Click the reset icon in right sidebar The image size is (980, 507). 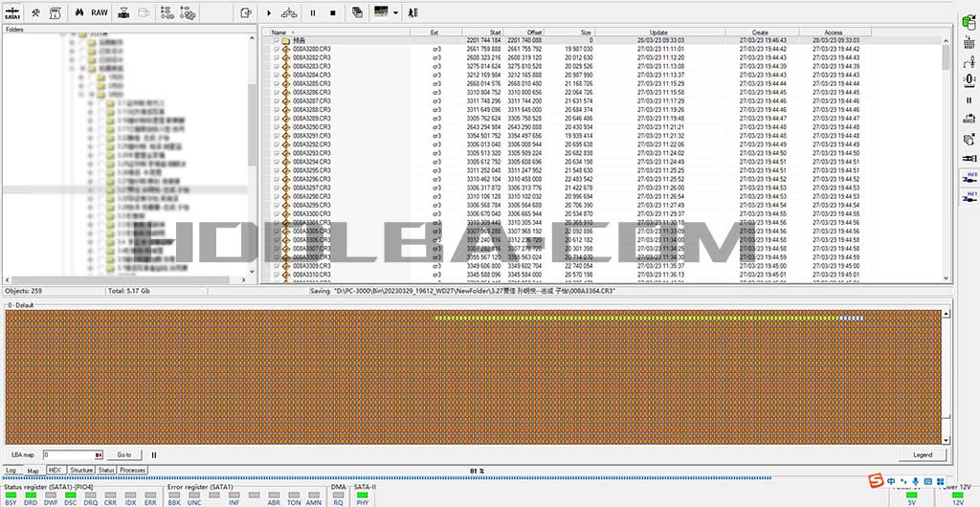969,42
